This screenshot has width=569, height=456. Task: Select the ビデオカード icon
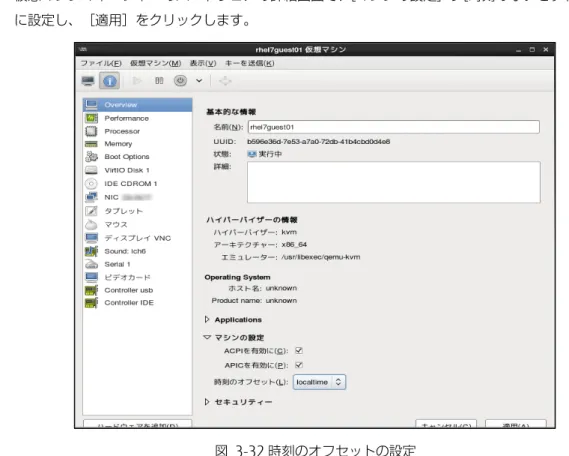[91, 278]
